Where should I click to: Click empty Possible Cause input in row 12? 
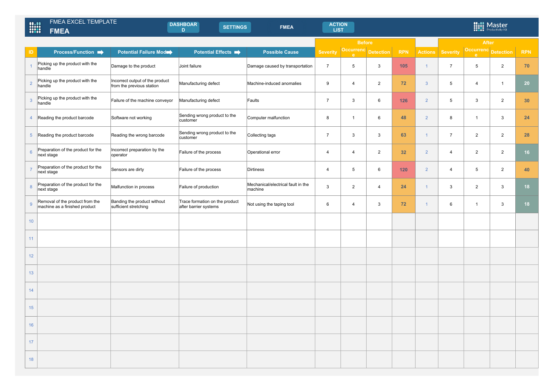click(x=281, y=256)
